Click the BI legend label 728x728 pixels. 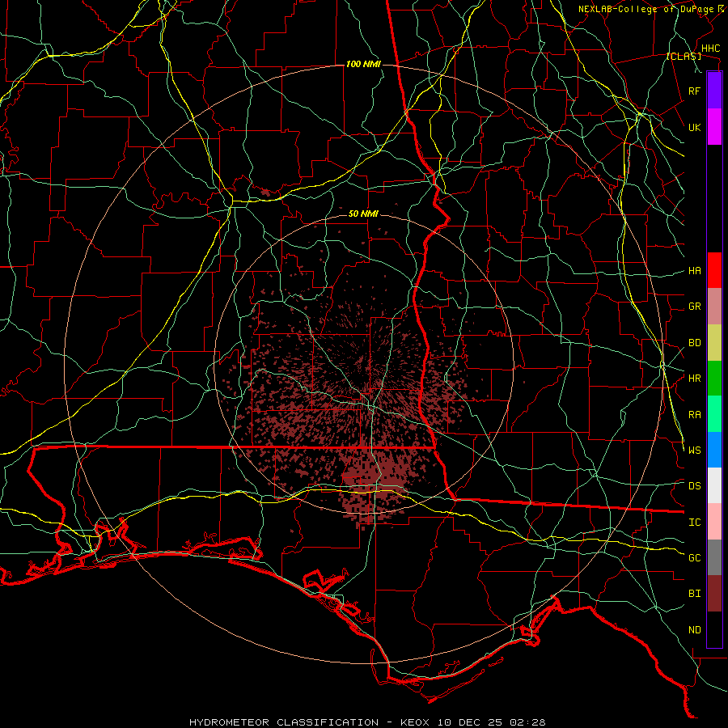pyautogui.click(x=694, y=594)
